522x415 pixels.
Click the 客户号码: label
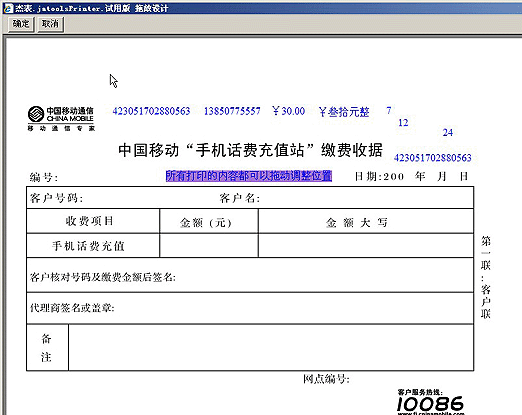56,198
